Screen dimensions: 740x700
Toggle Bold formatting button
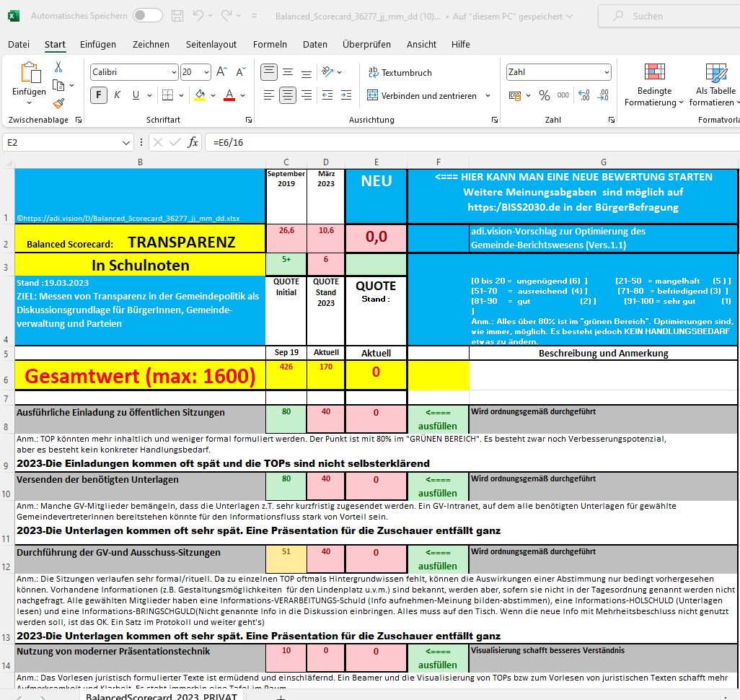pos(99,95)
